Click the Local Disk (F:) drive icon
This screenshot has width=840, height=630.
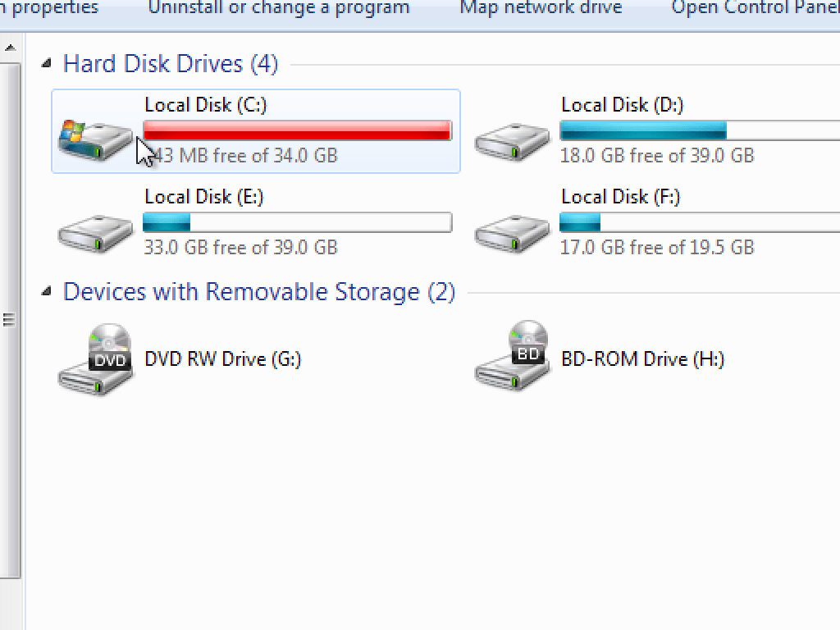click(x=512, y=233)
